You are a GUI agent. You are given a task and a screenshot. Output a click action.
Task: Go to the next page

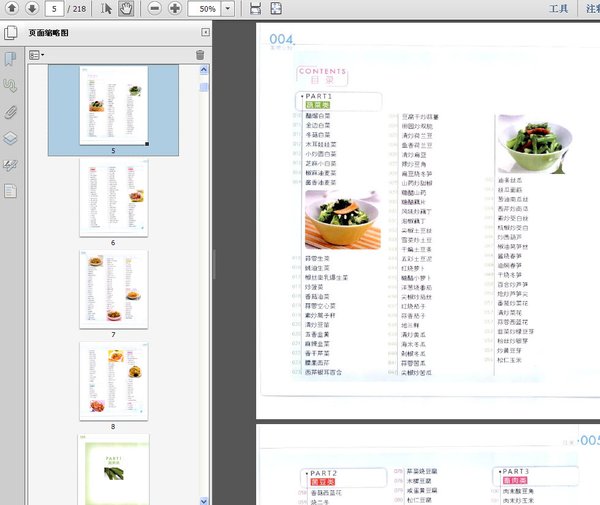tap(31, 9)
